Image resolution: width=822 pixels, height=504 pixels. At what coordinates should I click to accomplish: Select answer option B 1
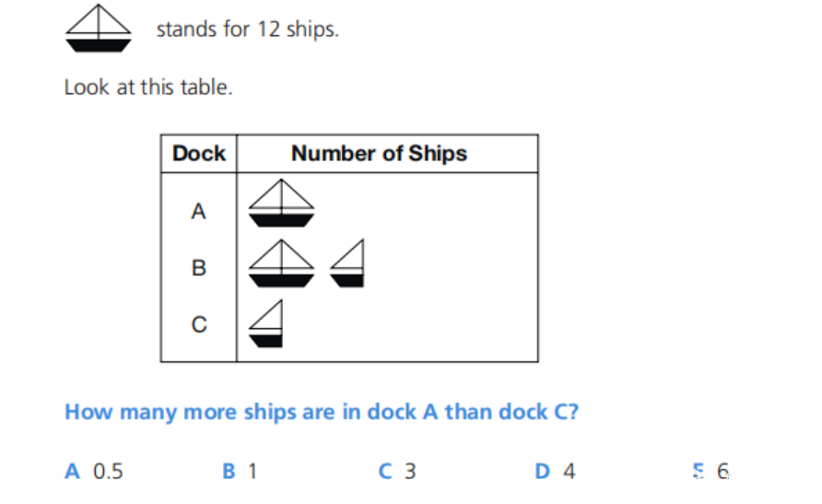point(240,471)
